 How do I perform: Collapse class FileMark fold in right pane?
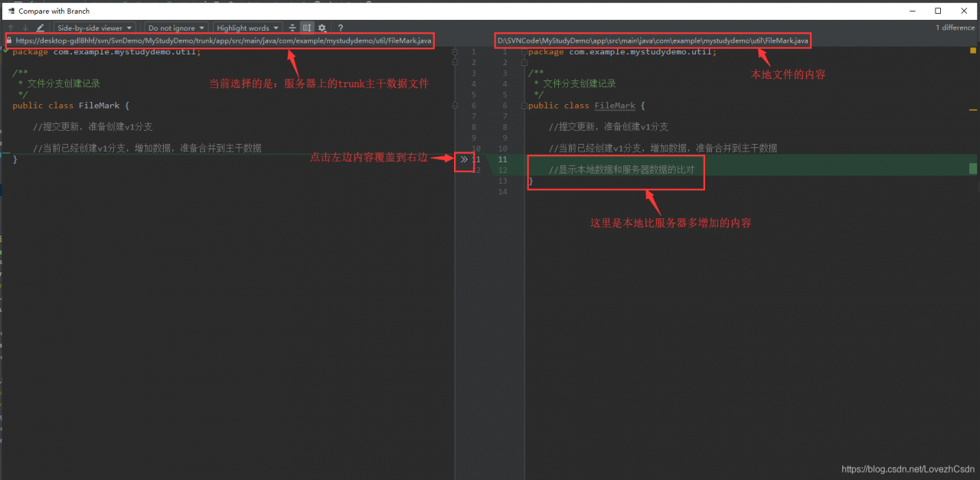[524, 106]
